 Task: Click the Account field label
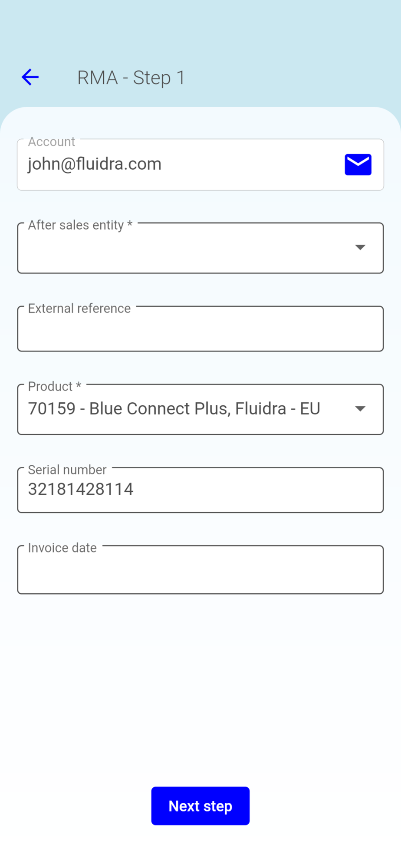pyautogui.click(x=52, y=142)
